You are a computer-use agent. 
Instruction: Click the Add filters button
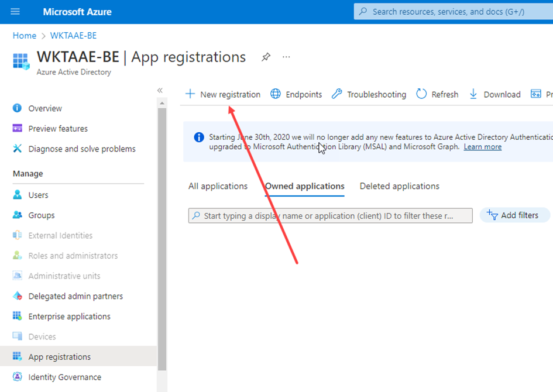(x=514, y=215)
